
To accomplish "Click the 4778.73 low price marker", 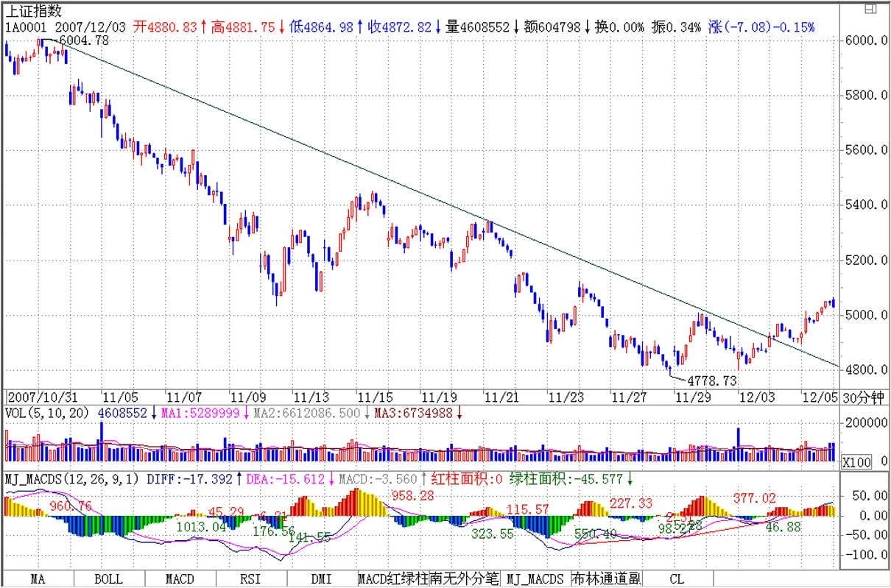I will pyautogui.click(x=711, y=380).
